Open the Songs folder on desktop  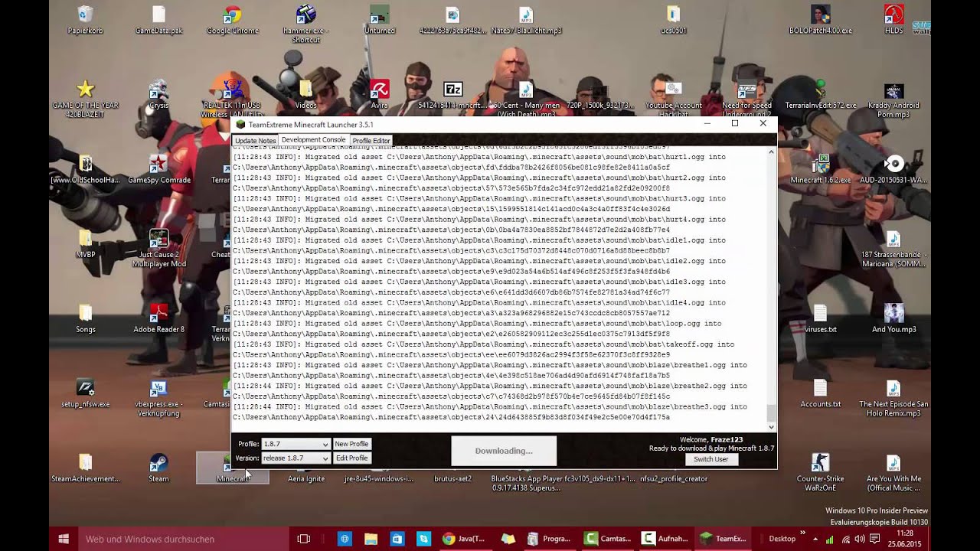[x=86, y=318]
